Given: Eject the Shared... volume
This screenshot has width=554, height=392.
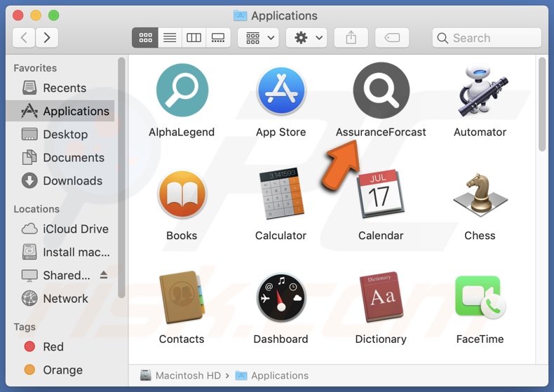Looking at the screenshot, I should [104, 275].
